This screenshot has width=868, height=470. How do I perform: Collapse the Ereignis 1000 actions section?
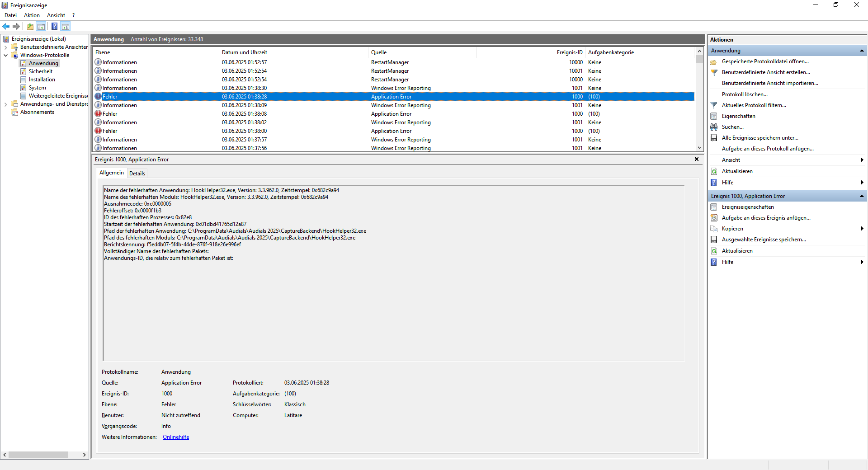tap(862, 196)
